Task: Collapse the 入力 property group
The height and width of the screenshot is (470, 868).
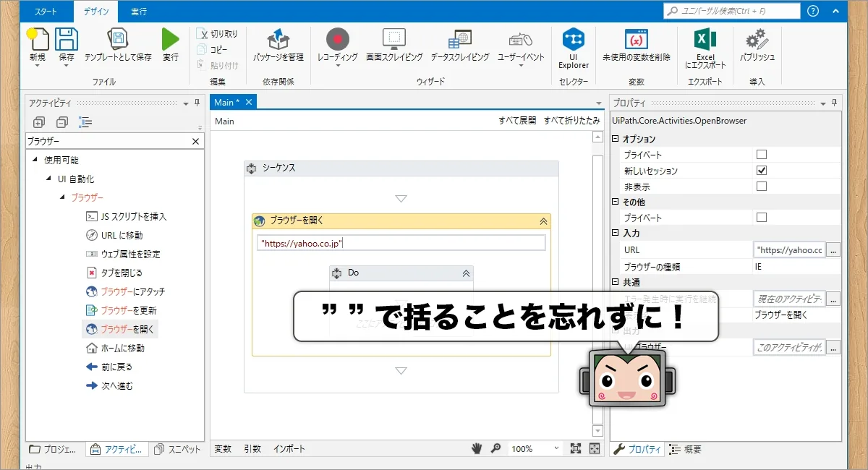Action: click(x=616, y=234)
